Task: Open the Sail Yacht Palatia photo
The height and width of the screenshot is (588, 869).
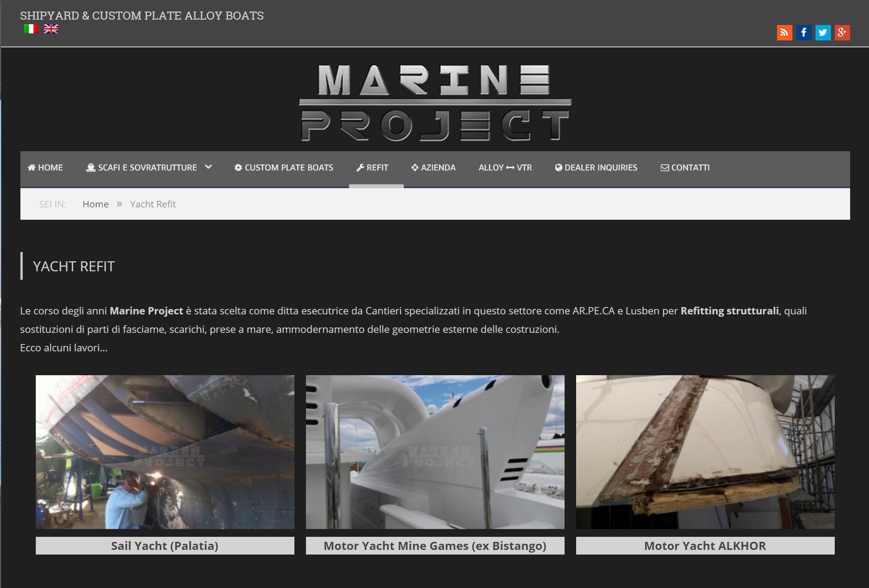Action: pyautogui.click(x=165, y=452)
